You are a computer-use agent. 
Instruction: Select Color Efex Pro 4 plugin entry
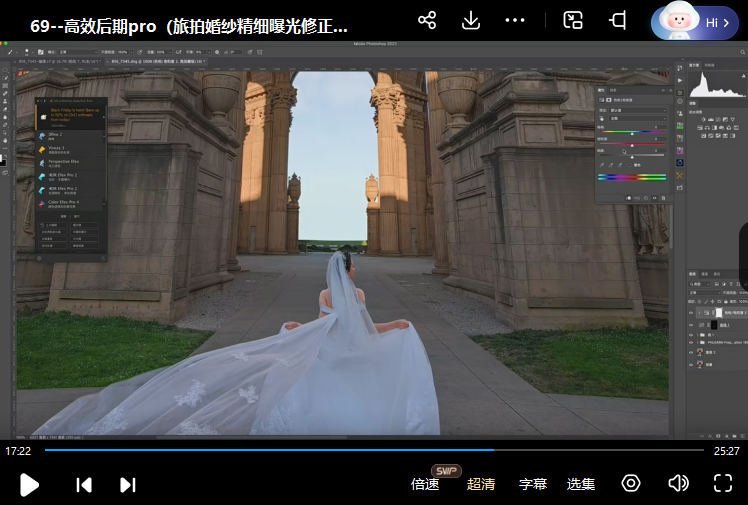click(x=64, y=203)
